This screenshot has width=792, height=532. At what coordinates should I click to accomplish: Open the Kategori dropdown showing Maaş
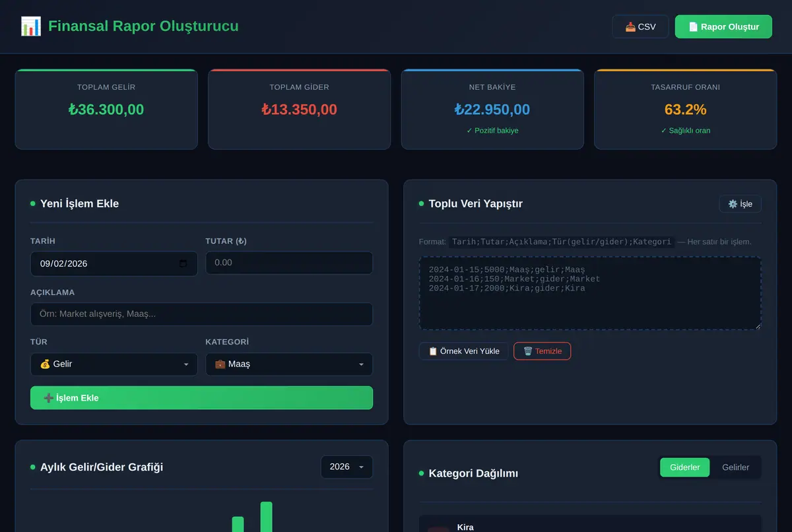click(x=289, y=364)
